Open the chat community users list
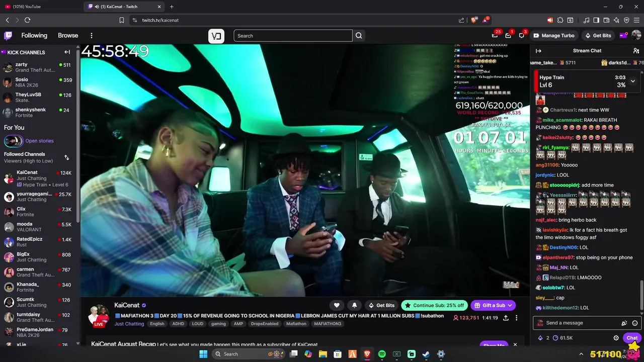 coord(636,51)
